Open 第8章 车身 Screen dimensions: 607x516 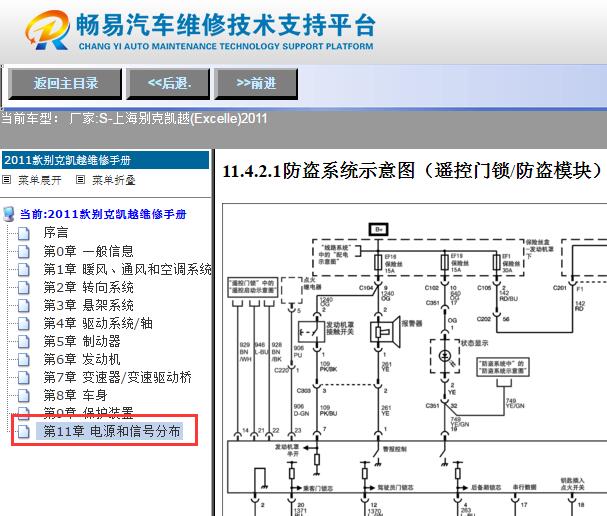pyautogui.click(x=75, y=395)
